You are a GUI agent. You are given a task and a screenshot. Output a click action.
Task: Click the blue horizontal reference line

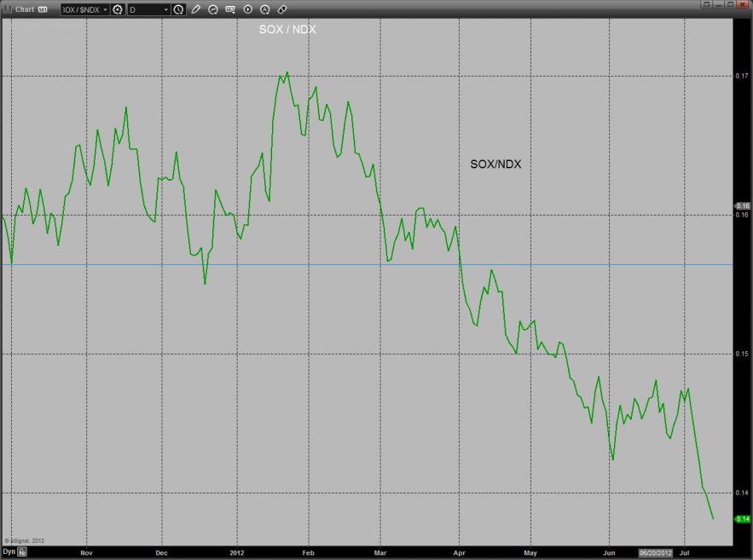pos(367,264)
